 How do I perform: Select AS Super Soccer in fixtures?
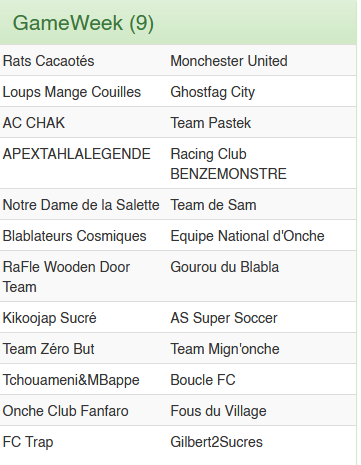(x=224, y=318)
